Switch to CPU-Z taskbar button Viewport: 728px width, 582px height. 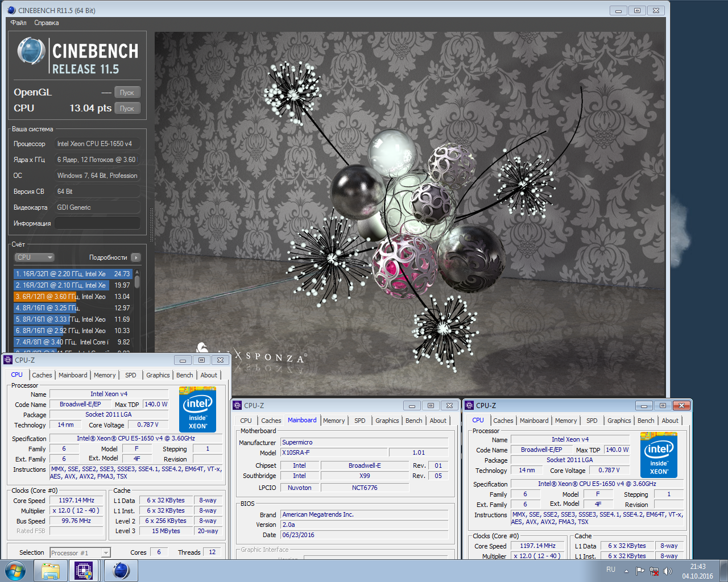coord(84,571)
